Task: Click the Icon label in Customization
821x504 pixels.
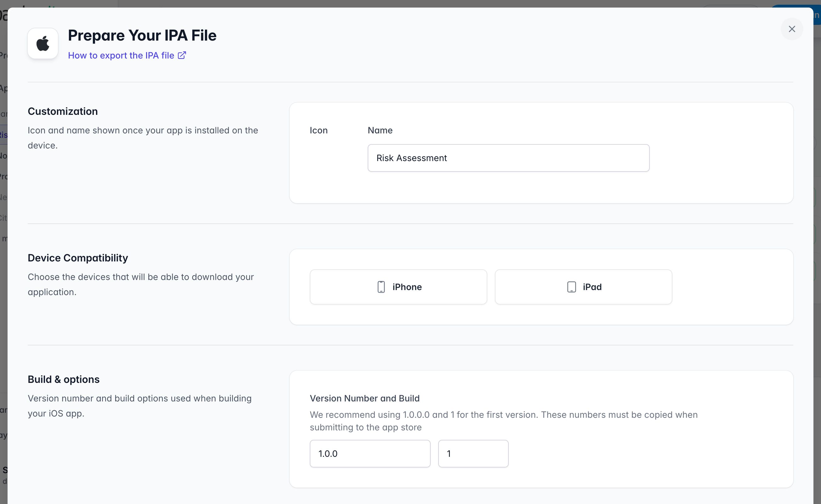Action: (319, 130)
